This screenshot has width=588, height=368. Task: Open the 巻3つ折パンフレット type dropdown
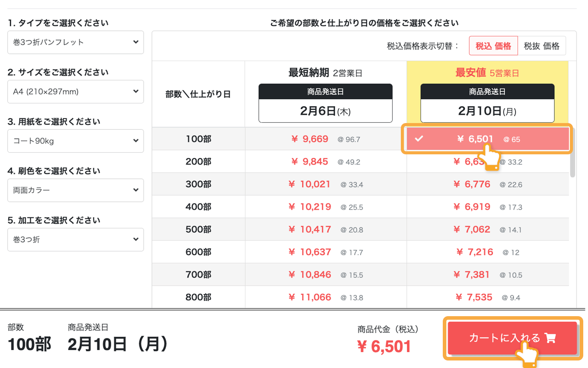[75, 42]
